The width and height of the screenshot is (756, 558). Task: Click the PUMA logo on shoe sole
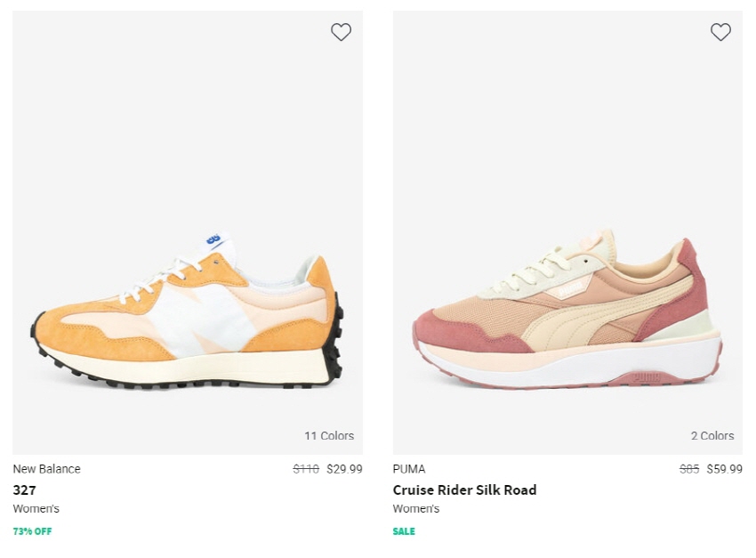645,377
